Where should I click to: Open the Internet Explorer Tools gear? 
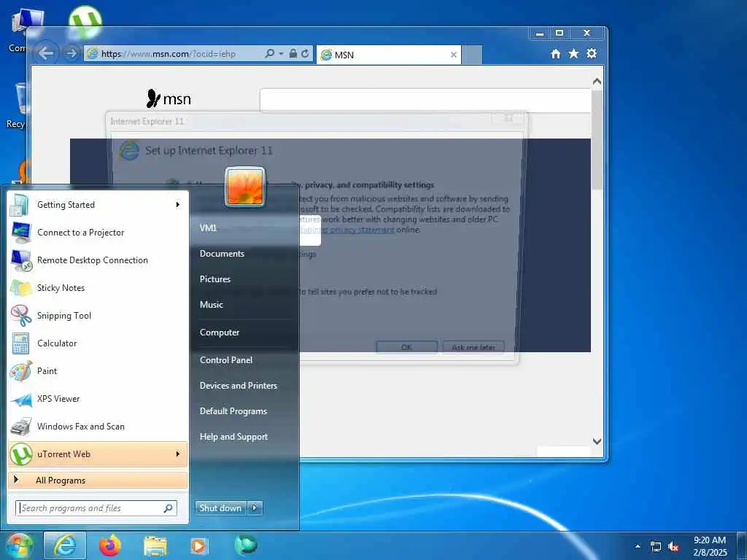[x=591, y=53]
